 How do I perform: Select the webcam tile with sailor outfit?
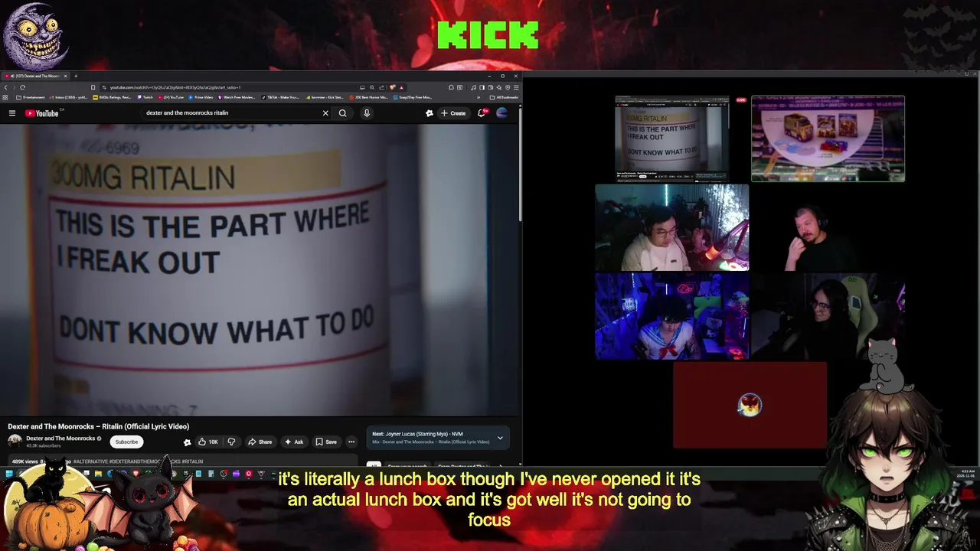click(672, 316)
